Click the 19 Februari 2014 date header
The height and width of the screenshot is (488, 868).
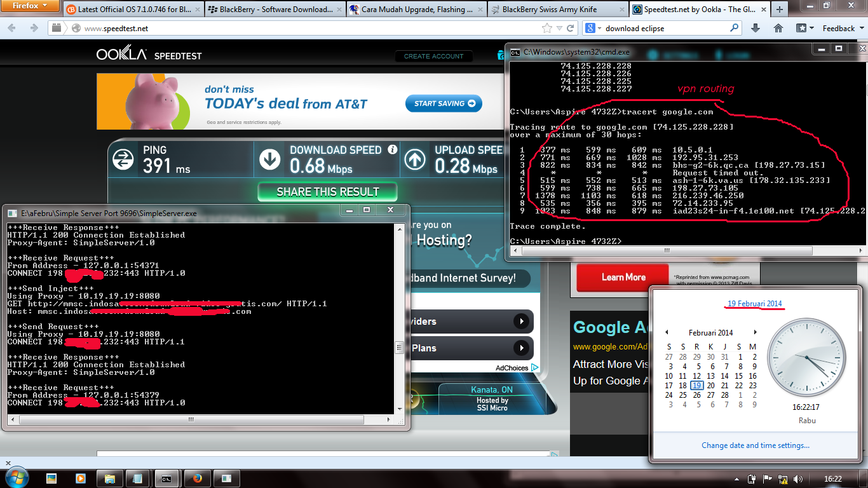755,304
